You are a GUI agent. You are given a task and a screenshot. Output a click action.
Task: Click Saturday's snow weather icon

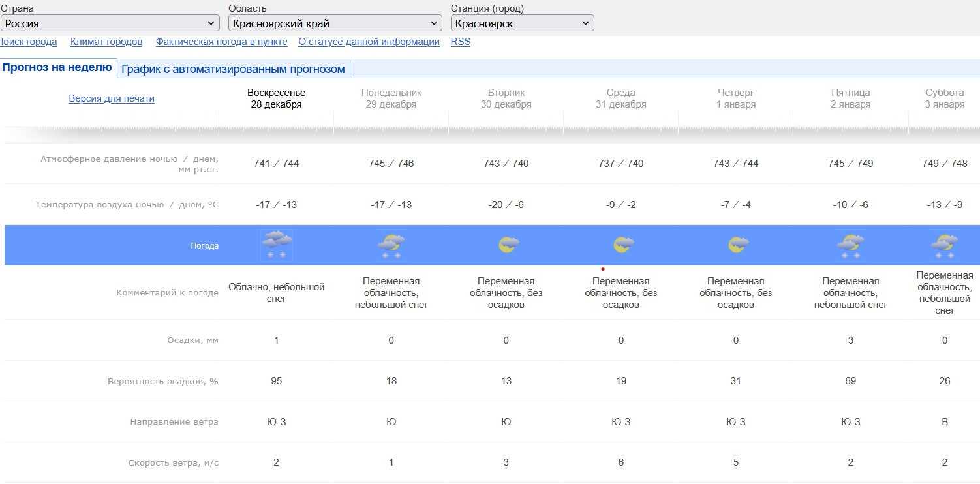click(945, 247)
